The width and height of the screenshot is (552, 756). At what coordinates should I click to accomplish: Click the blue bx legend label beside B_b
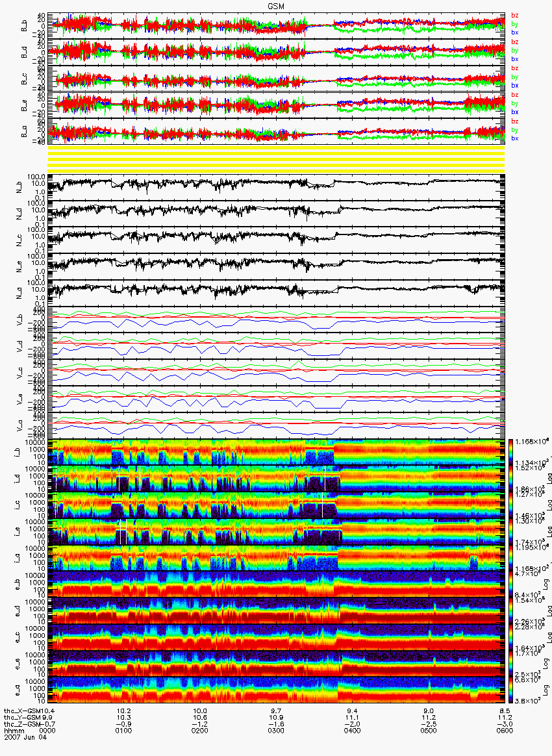514,32
